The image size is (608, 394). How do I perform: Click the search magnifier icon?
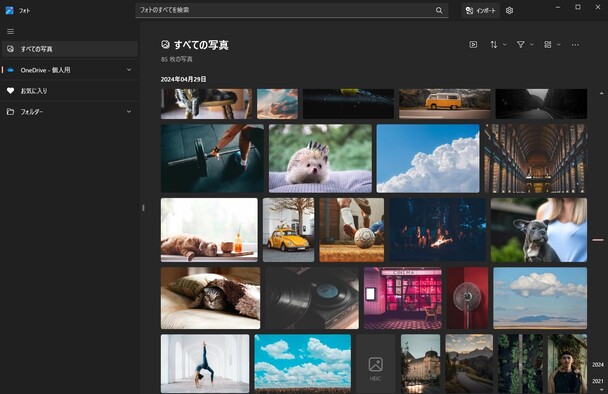click(x=439, y=10)
